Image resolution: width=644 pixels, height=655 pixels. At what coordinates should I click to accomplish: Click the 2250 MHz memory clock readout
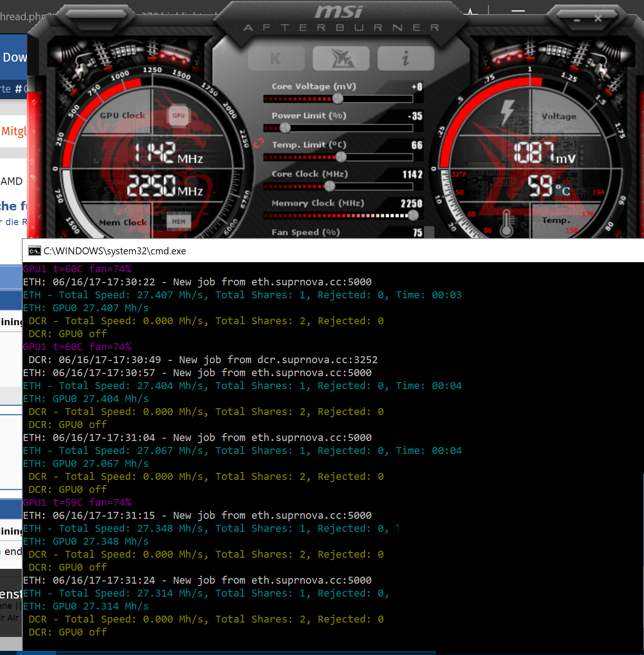point(165,186)
